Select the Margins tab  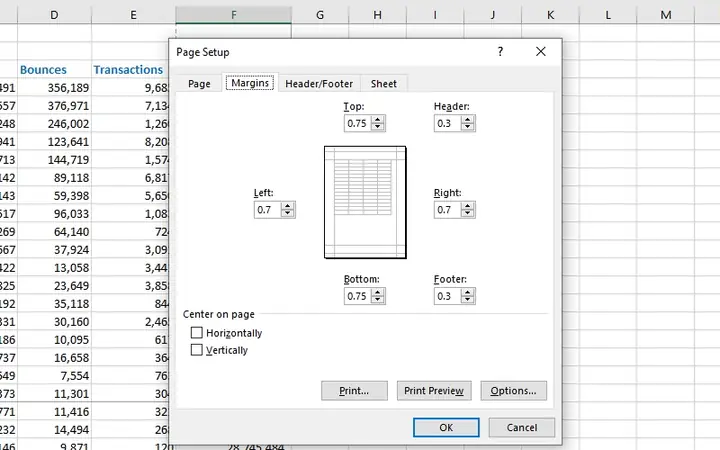click(250, 83)
